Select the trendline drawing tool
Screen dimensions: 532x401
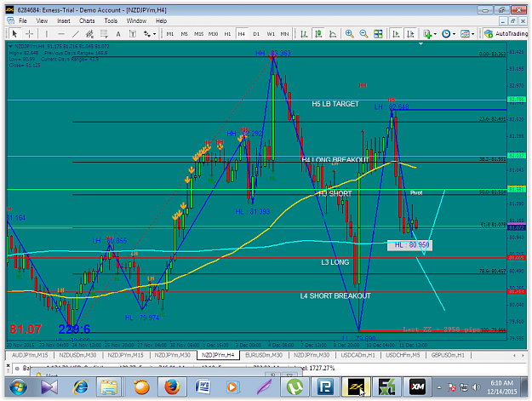pos(75,33)
